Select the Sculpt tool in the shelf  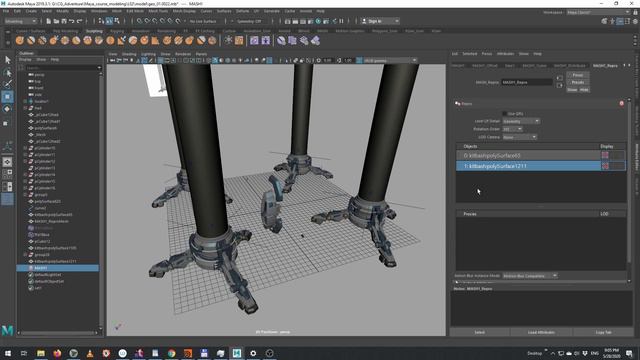pos(20,40)
